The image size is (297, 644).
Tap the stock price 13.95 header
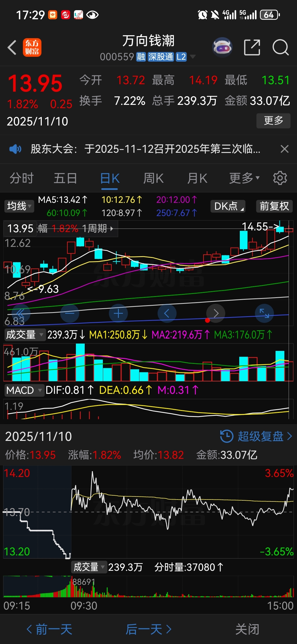point(35,83)
